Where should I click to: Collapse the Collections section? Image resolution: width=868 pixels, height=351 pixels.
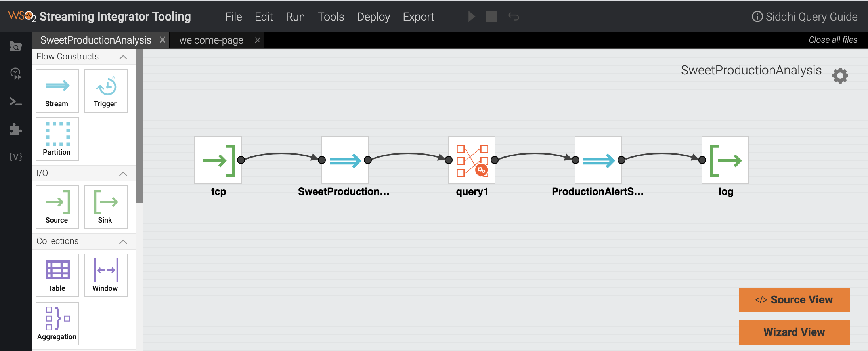(x=123, y=242)
